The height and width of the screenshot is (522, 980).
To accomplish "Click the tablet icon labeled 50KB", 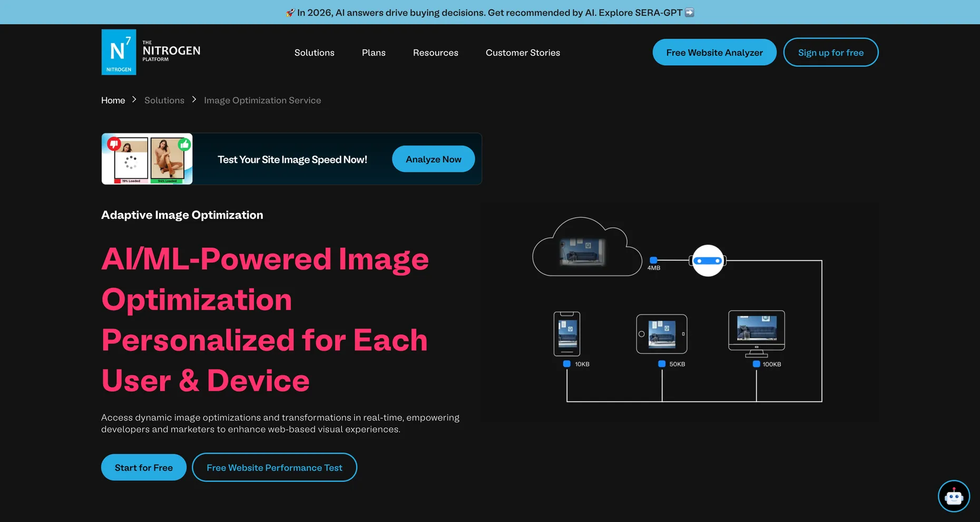I will click(662, 334).
